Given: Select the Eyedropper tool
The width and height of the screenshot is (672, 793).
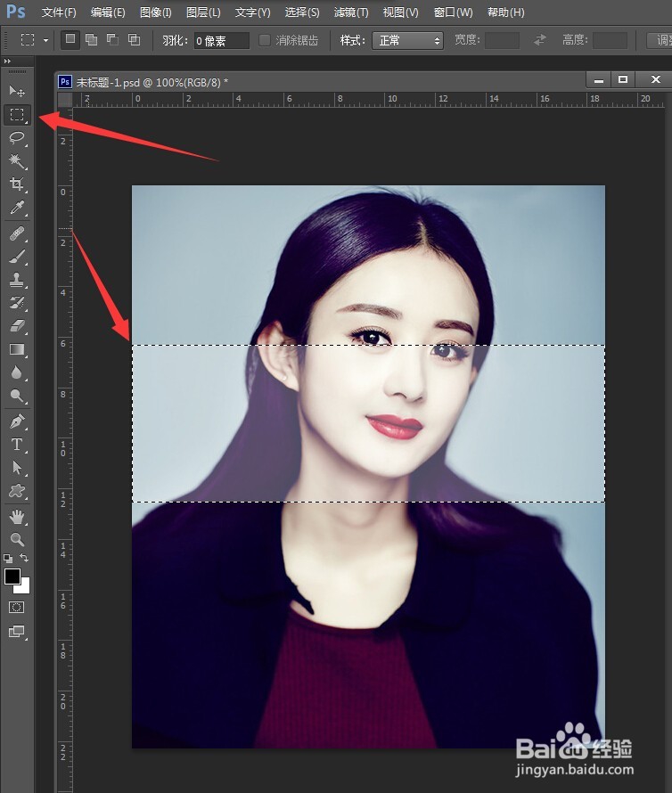Looking at the screenshot, I should [17, 208].
